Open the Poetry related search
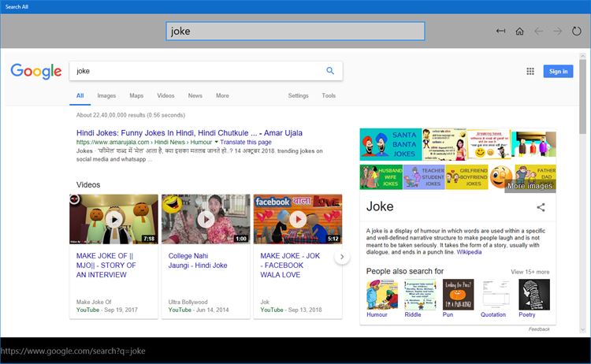The image size is (591, 364). 534,299
